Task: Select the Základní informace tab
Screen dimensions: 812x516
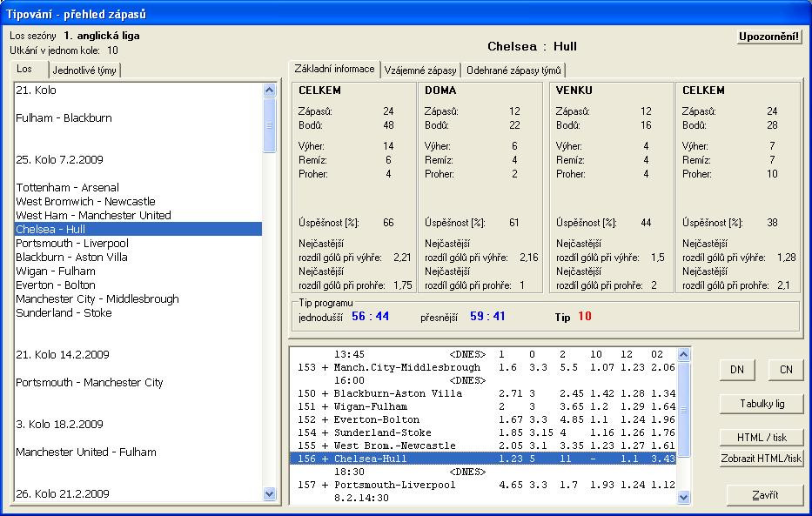Action: point(334,70)
